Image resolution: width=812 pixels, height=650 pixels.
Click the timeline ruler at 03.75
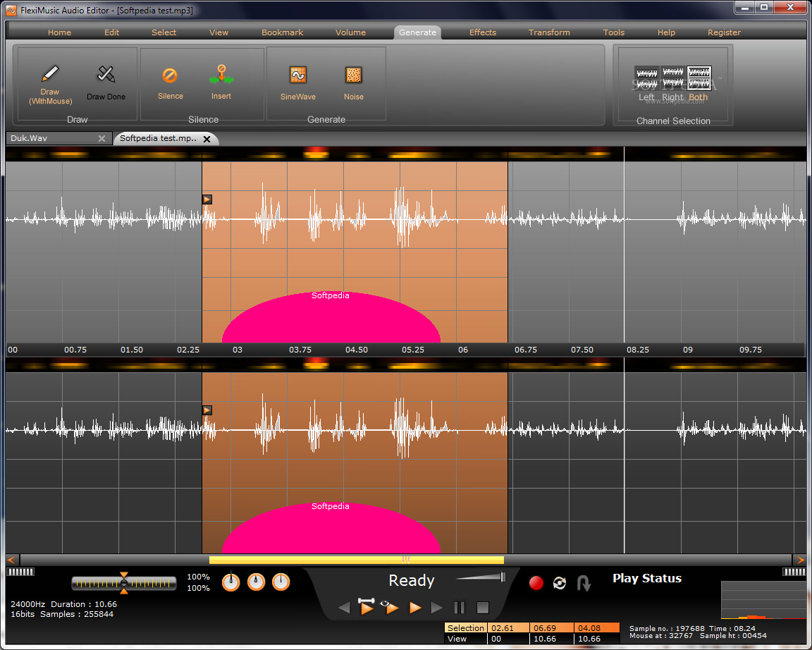click(300, 350)
